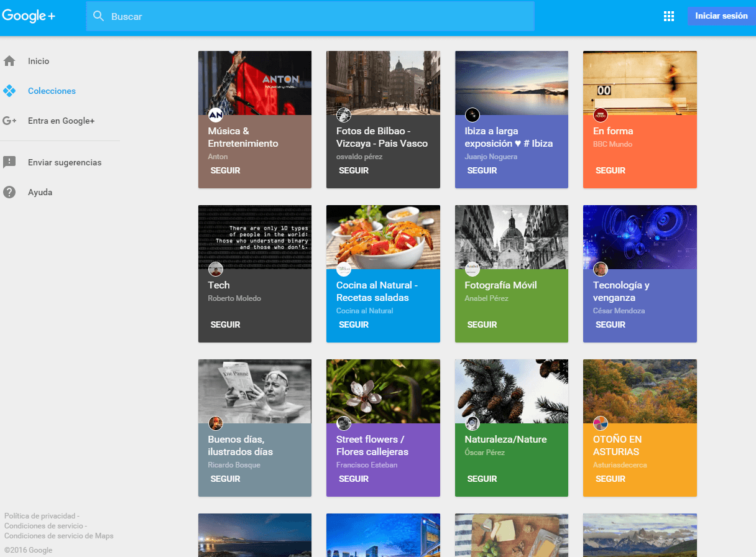Image resolution: width=756 pixels, height=557 pixels.
Task: Open the Política de privacidad link
Action: (x=40, y=516)
